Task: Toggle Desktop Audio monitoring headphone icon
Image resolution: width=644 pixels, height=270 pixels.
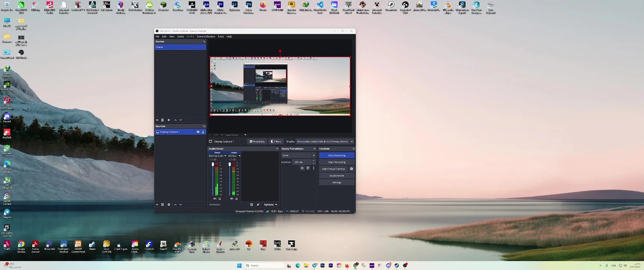Action: coord(220,199)
